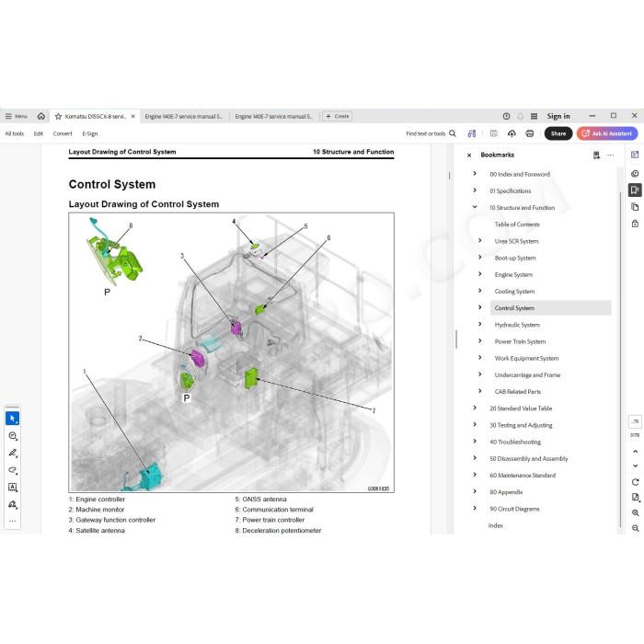Screen dimensions: 644x644
Task: Open 50 Disassembly and Assembly bookmark
Action: click(529, 458)
